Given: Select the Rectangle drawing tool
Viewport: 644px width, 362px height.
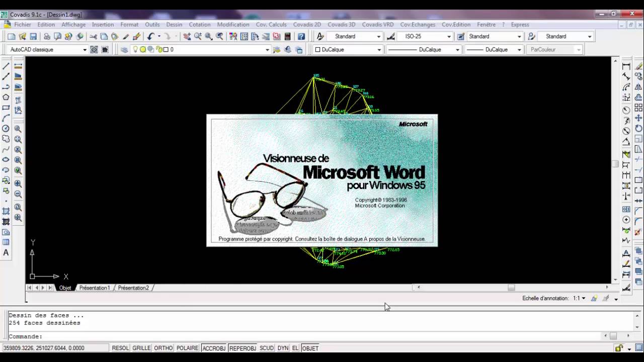Looking at the screenshot, I should point(6,108).
